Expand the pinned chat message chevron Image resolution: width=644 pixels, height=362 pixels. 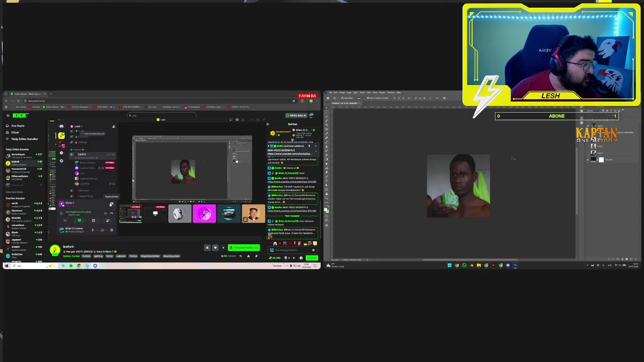pyautogui.click(x=316, y=151)
